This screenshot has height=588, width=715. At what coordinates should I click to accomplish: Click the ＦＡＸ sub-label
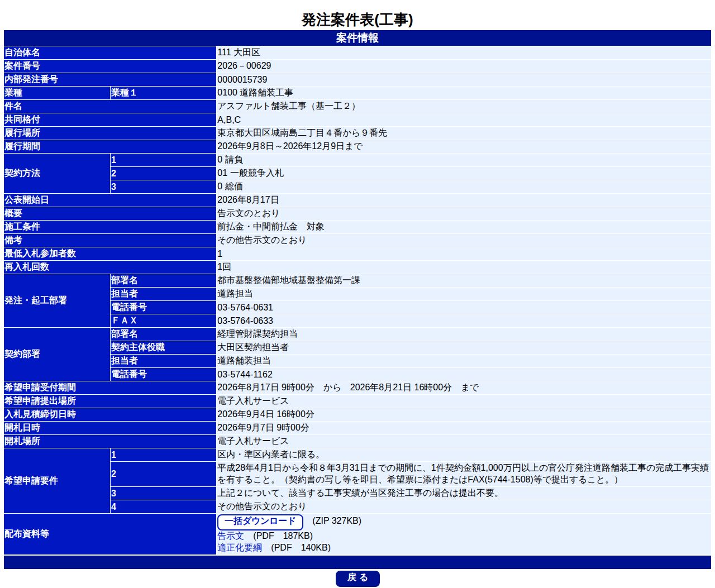(124, 321)
